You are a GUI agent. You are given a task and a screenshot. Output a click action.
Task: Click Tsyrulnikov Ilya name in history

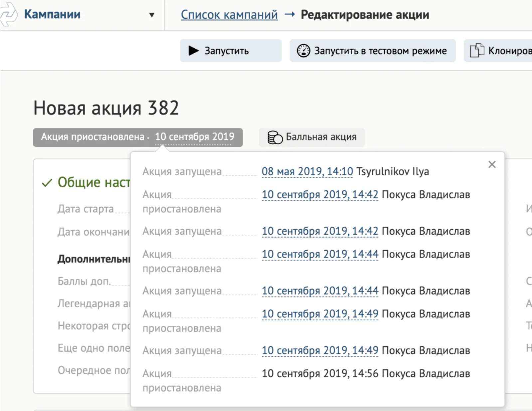393,171
